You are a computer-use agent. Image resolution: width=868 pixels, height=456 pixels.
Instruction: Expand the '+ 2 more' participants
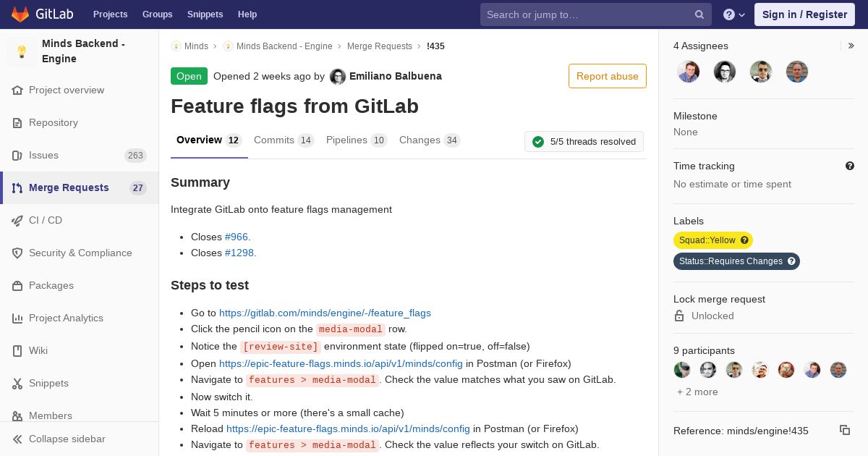(697, 392)
